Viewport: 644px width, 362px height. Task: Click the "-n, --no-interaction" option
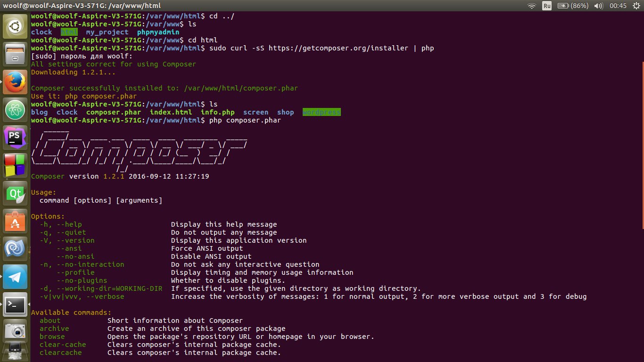pos(82,264)
